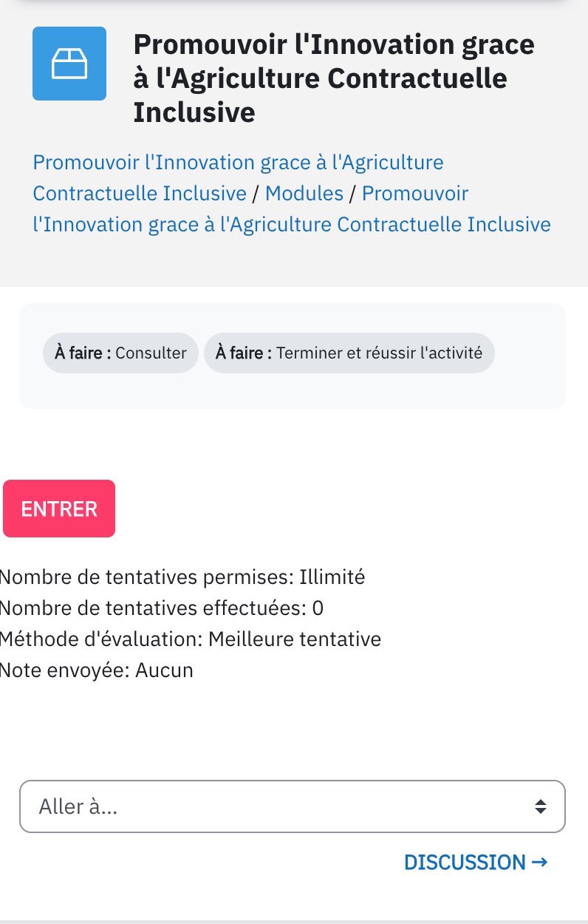
Task: Click 'Nombre de tentatives permises: Illimité' text
Action: point(182,577)
